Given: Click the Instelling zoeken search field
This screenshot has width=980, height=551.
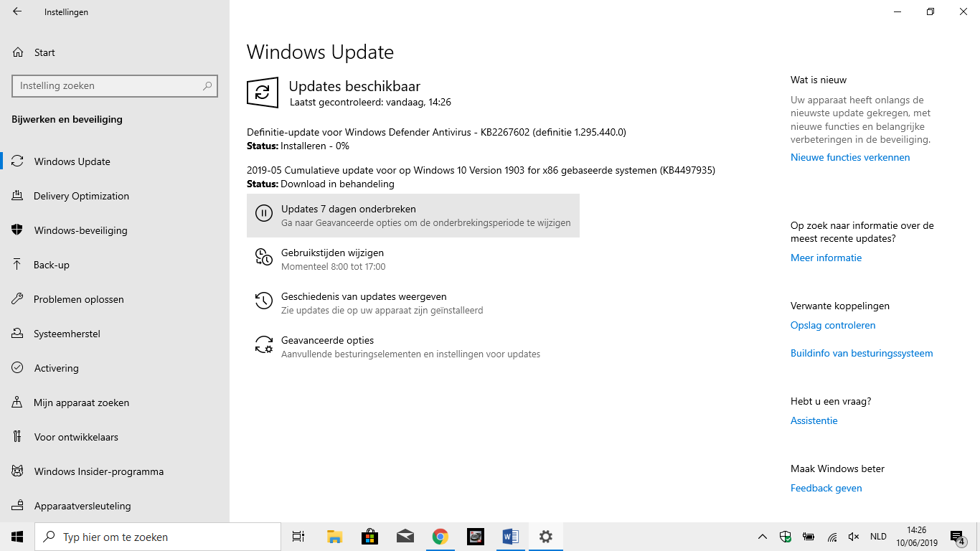Looking at the screenshot, I should pyautogui.click(x=115, y=85).
